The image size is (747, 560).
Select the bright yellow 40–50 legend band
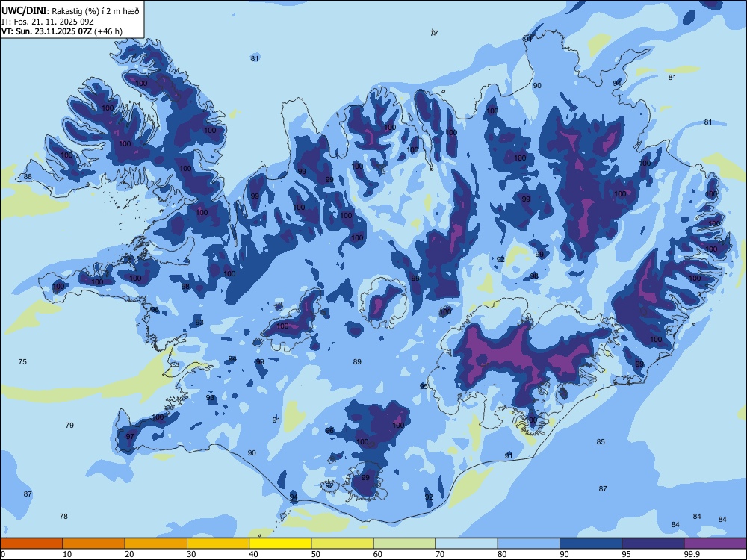(280, 544)
